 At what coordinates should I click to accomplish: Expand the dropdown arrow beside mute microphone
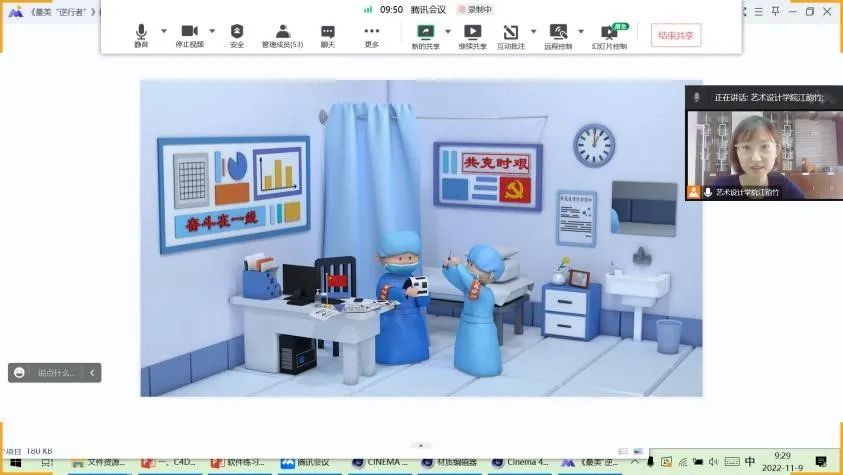(x=163, y=30)
